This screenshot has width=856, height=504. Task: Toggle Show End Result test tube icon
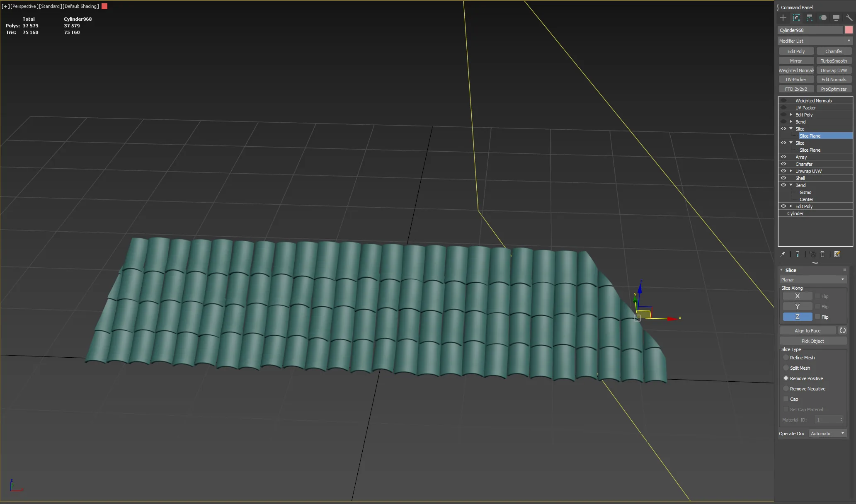pyautogui.click(x=797, y=254)
